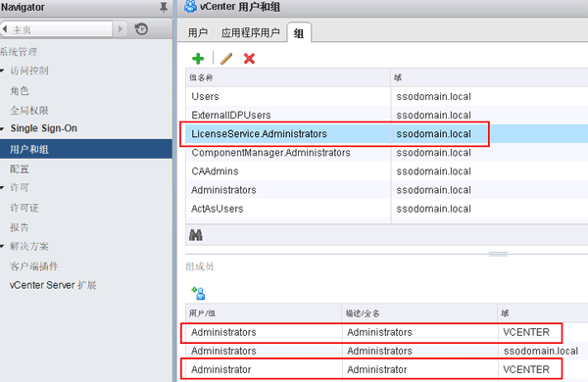588x382 pixels.
Task: Sort members by 描述/全名 column header
Action: tap(419, 313)
